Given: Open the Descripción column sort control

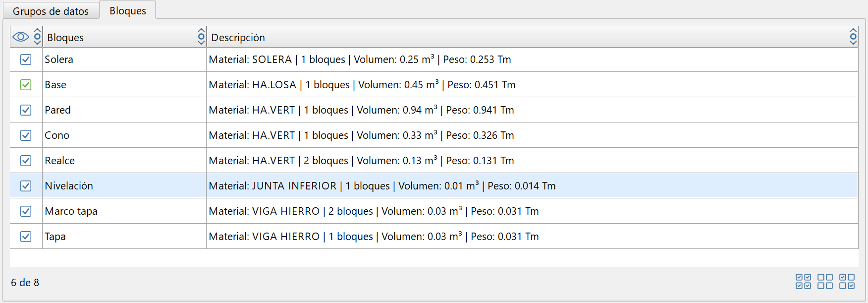Looking at the screenshot, I should (x=853, y=37).
